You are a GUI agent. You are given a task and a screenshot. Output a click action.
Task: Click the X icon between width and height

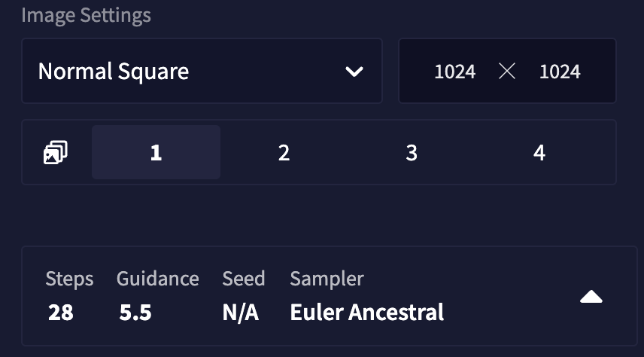pos(507,72)
